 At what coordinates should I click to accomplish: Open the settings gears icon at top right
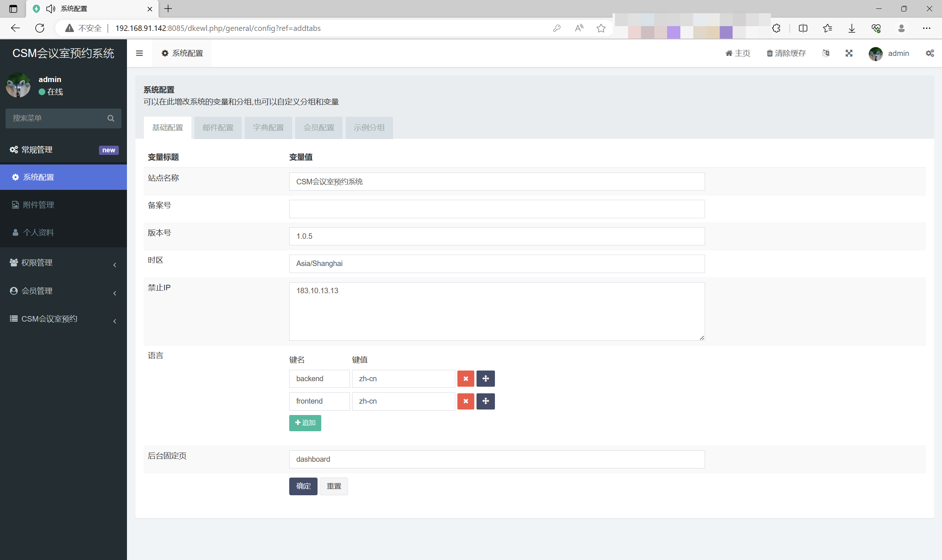tap(929, 53)
